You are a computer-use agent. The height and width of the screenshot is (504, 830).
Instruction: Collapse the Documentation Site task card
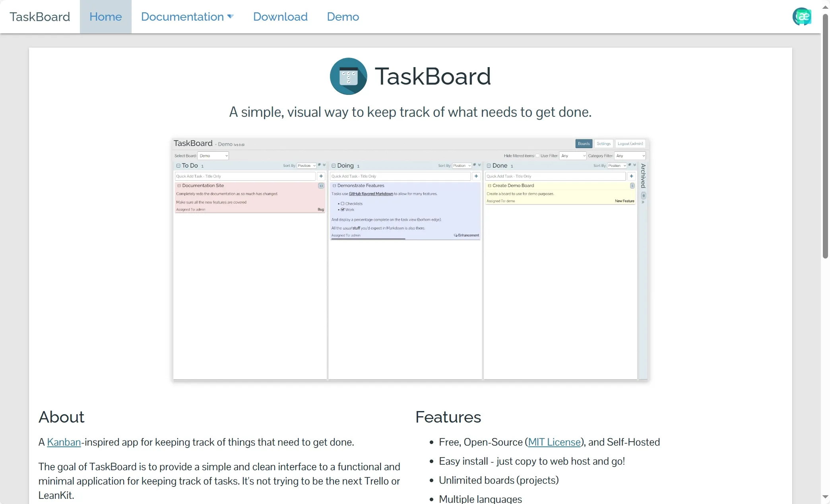tap(179, 185)
